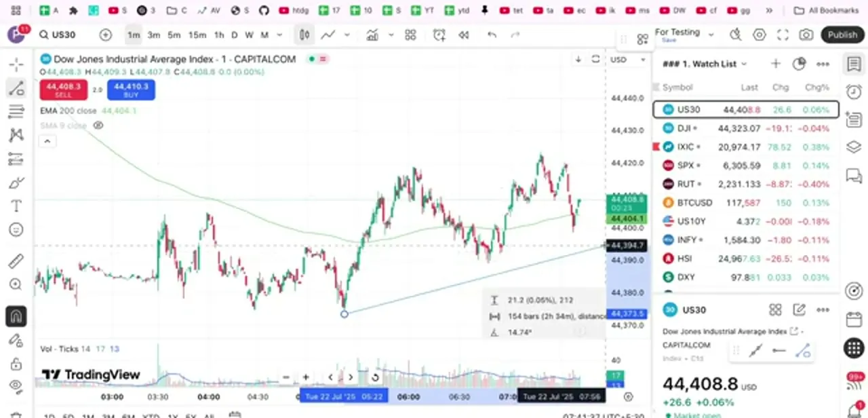Collapse the indicator legend chevron
The height and width of the screenshot is (418, 868).
point(47,141)
